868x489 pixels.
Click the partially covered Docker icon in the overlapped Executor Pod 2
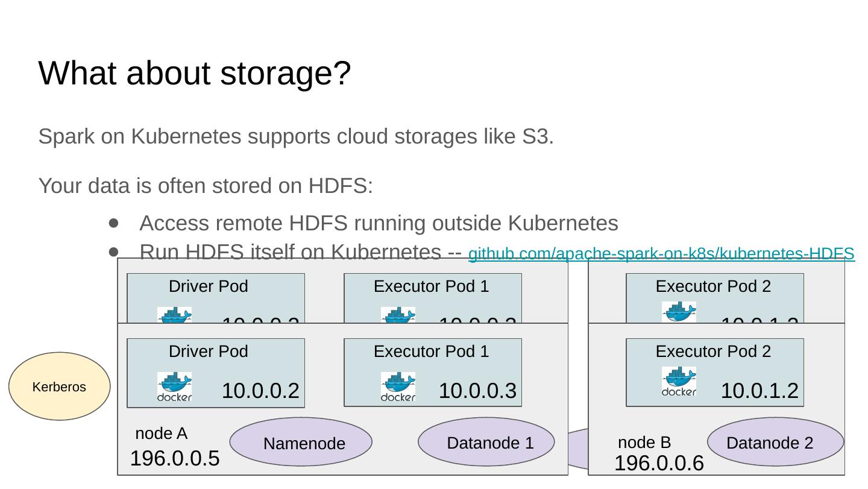(x=679, y=311)
